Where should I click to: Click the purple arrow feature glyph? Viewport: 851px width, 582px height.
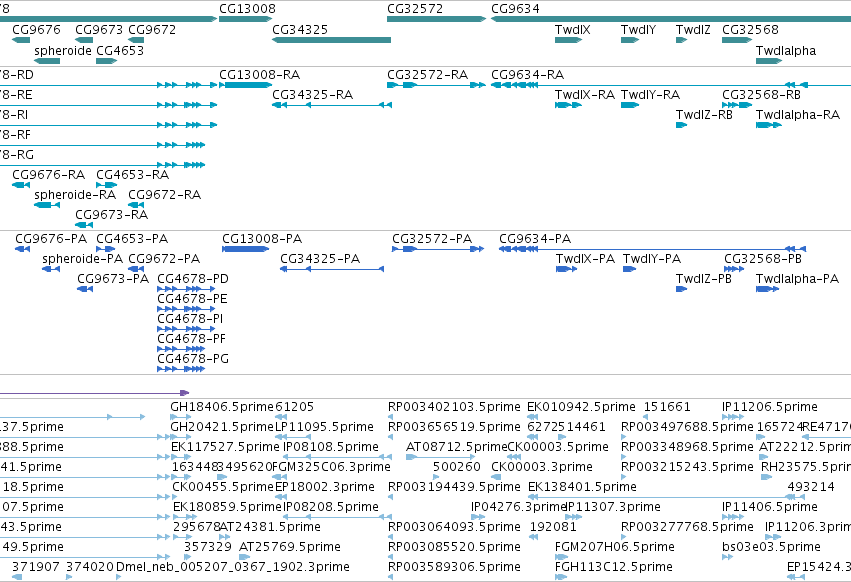pos(94,393)
